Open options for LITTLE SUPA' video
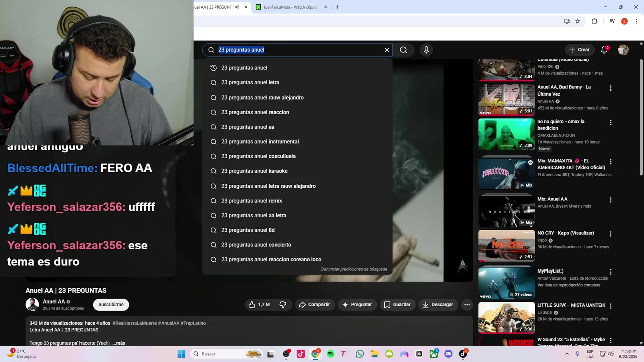This screenshot has height=362, width=644. tap(611, 306)
